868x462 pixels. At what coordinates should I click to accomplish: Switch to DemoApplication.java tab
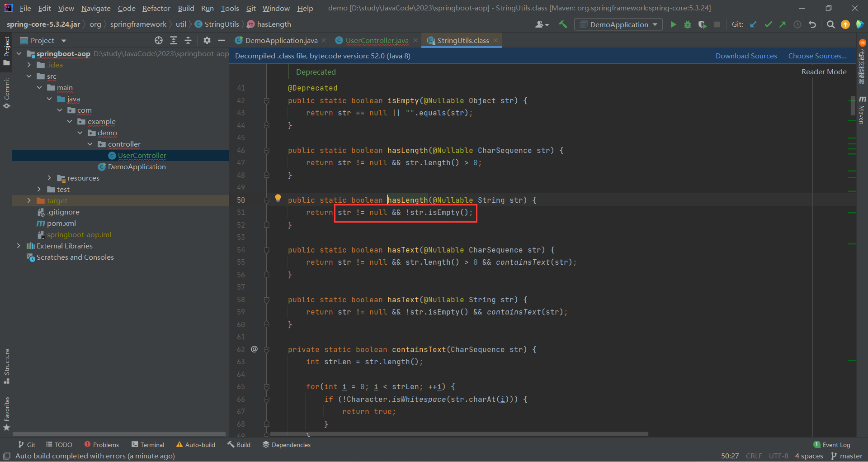coord(281,40)
